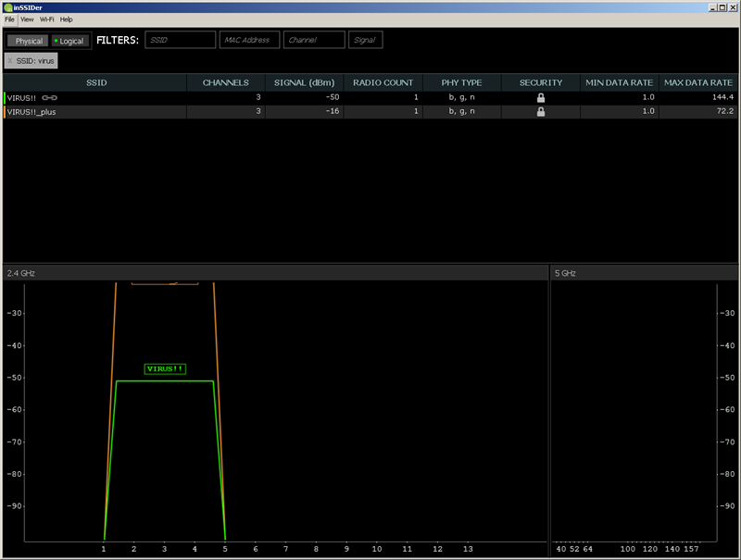Screen dimensions: 741x560
Task: Sort by SIGNAL (dBm) column header
Action: (305, 82)
